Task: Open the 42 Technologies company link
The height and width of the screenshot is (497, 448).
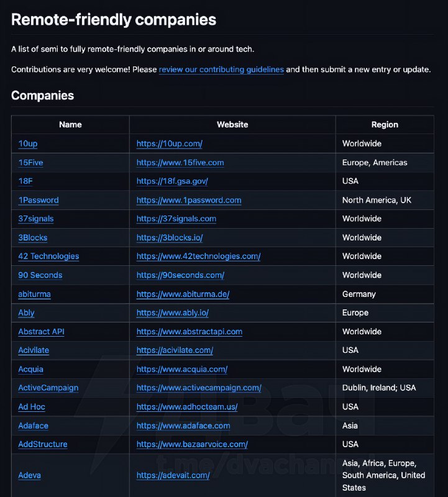Action: point(48,256)
